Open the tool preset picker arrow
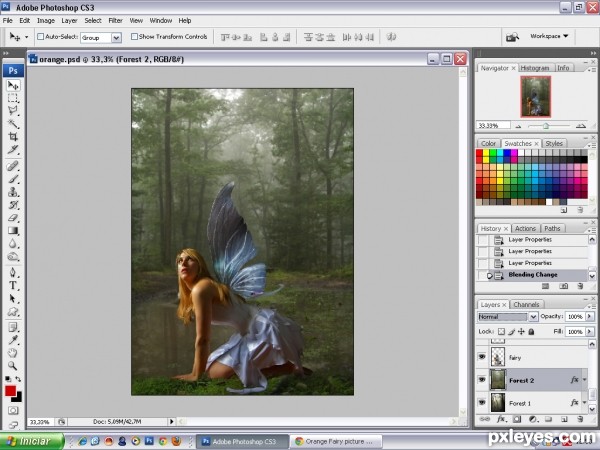 coord(26,37)
